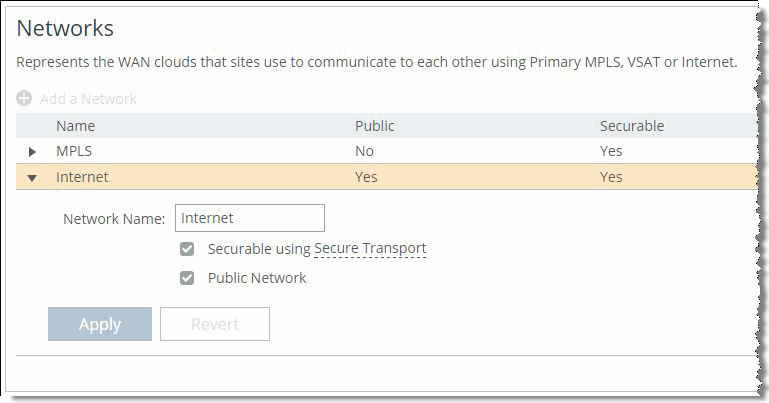Viewport: 769px width, 403px height.
Task: Click the Public column header
Action: 374,126
